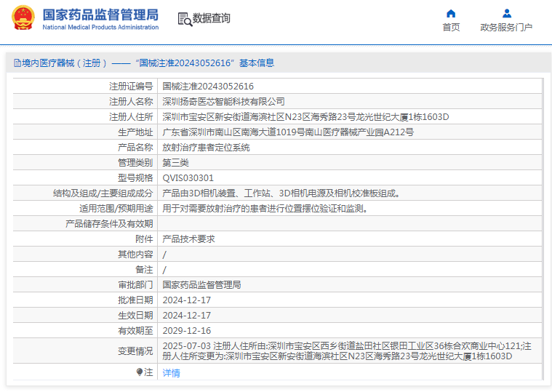Viewport: 552px width, 392px height.
Task: Click the 批准日期 row label
Action: coord(135,300)
